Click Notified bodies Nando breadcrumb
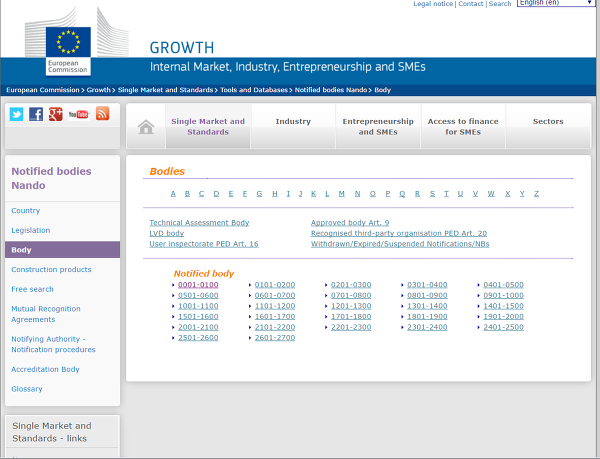Screen dimensions: 600x459 (331, 90)
